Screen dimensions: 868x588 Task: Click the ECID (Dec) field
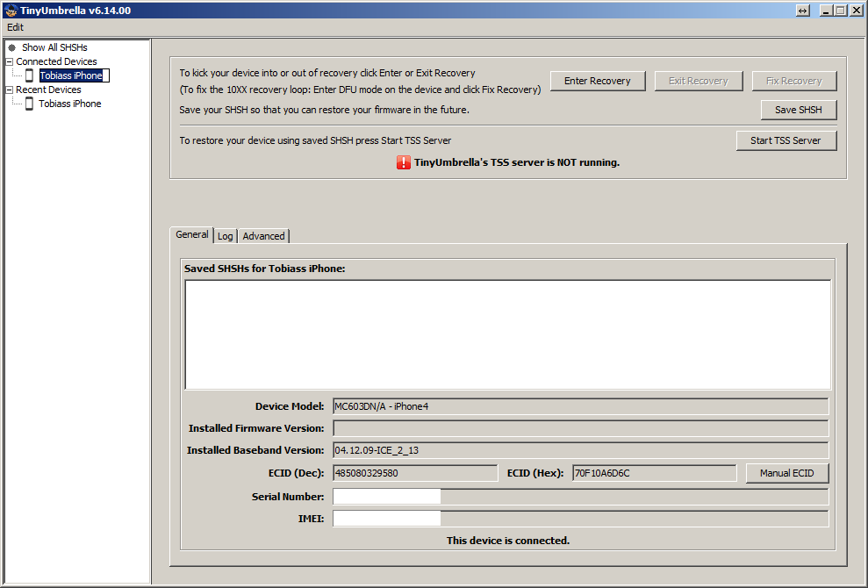click(x=415, y=473)
